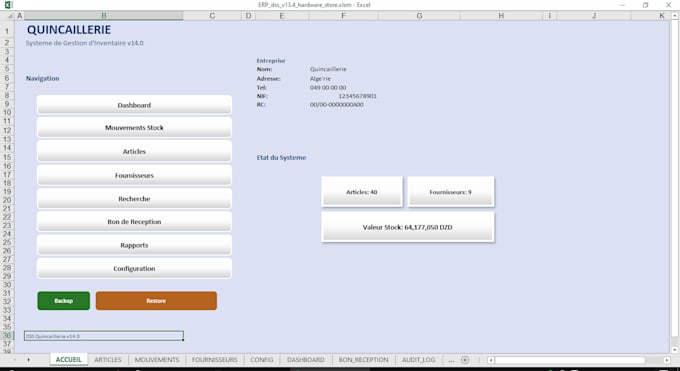Switch to the BON_RECEPTION sheet tab
The height and width of the screenshot is (371, 680).
363,360
